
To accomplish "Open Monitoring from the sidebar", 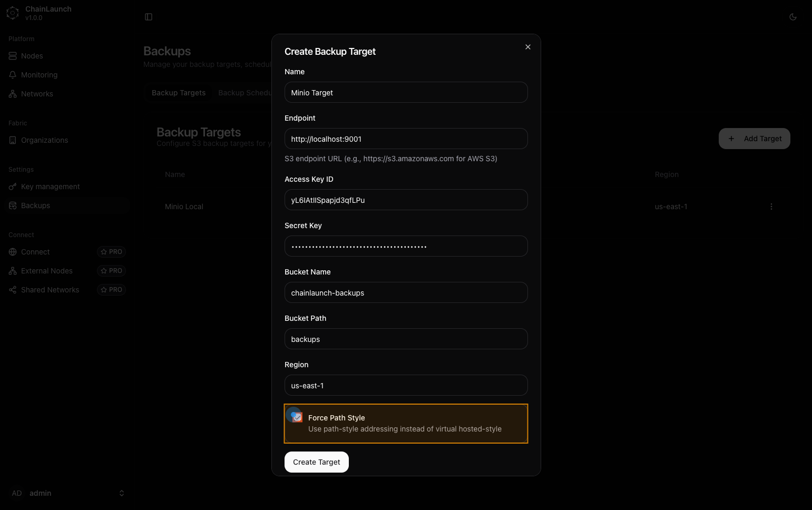I will [39, 75].
